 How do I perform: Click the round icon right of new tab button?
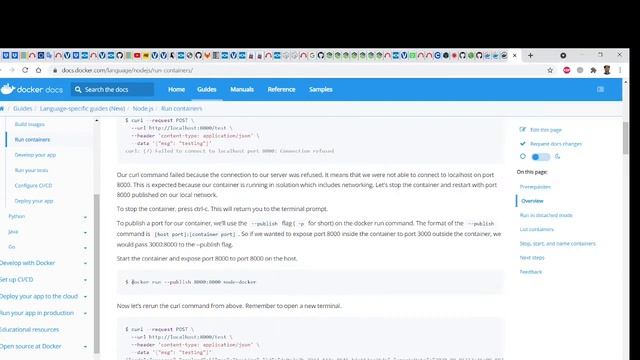pyautogui.click(x=563, y=55)
